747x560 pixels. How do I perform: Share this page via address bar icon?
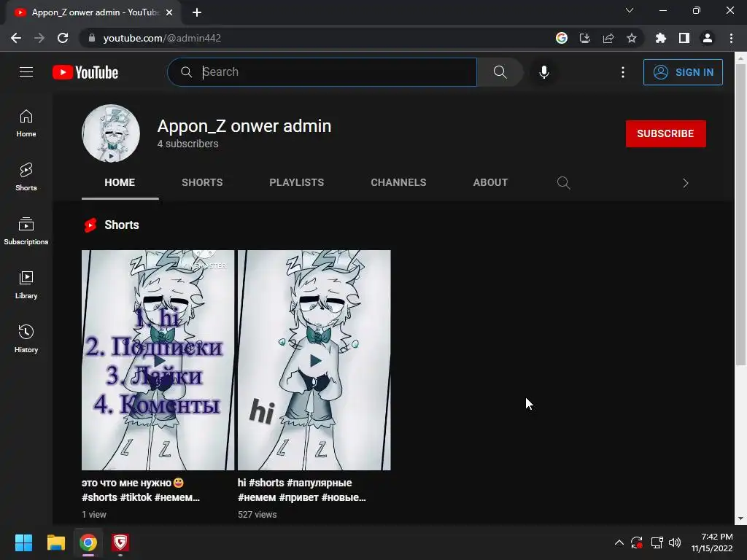pyautogui.click(x=608, y=38)
